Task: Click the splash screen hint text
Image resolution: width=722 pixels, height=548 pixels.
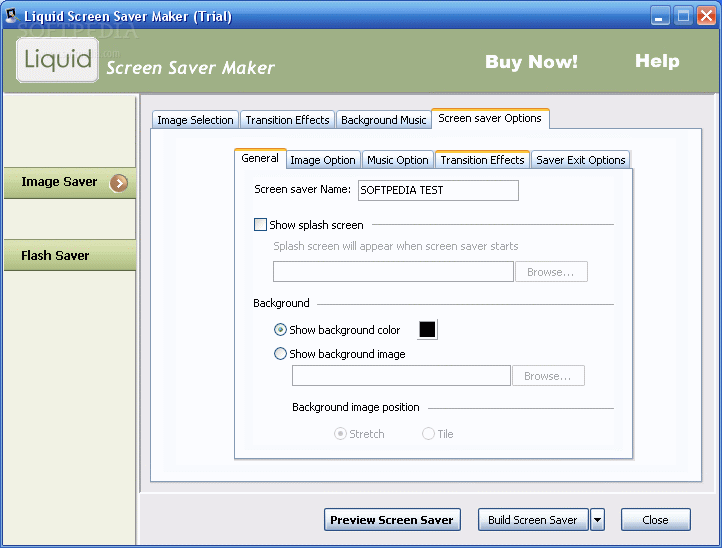Action: (x=396, y=246)
